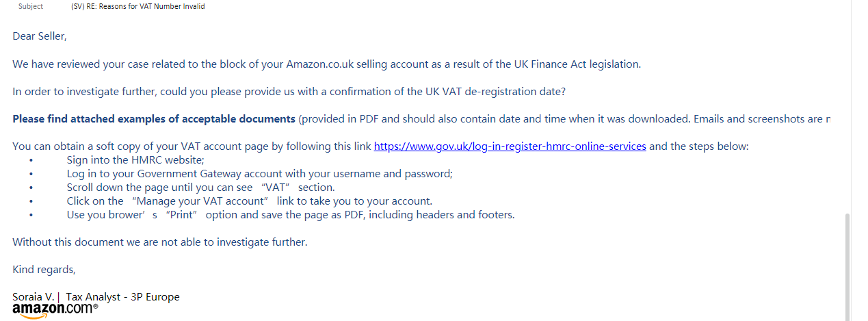
Task: Click the subject text about VAT Number Invalid
Action: pos(137,6)
